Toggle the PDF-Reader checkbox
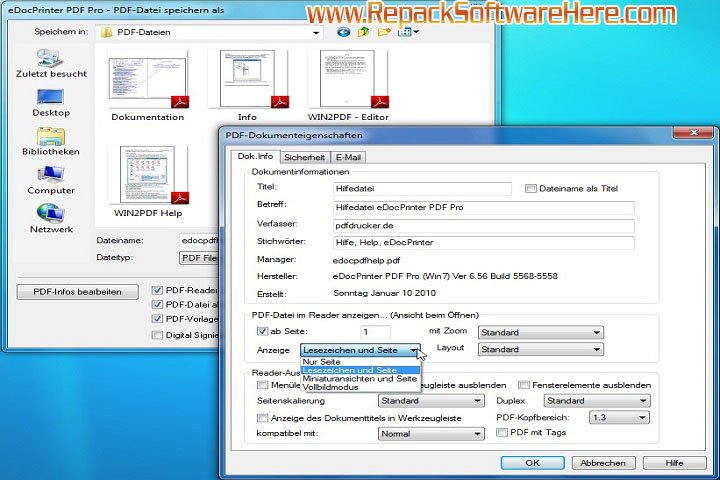Screen dimensions: 720x480 (x=158, y=290)
